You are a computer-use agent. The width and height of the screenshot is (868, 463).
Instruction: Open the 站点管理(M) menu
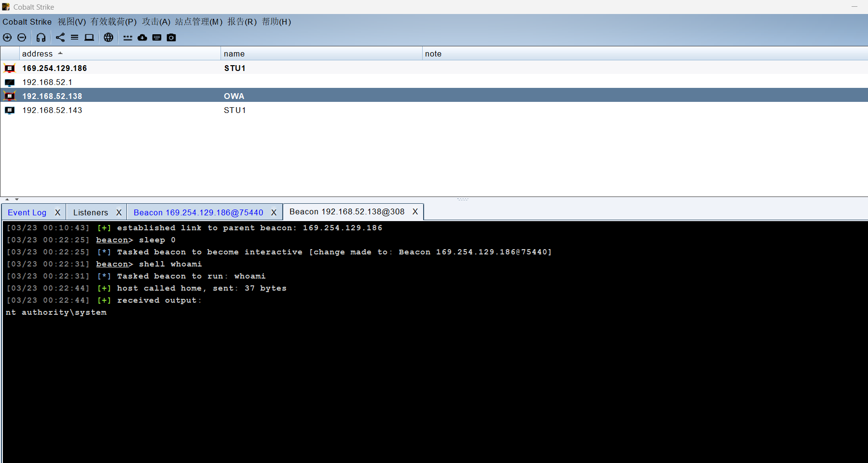[199, 22]
